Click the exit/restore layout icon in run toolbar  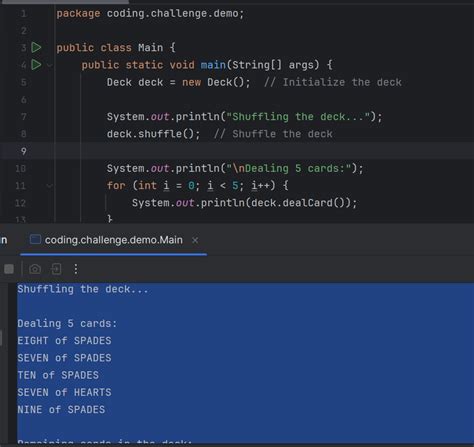56,269
